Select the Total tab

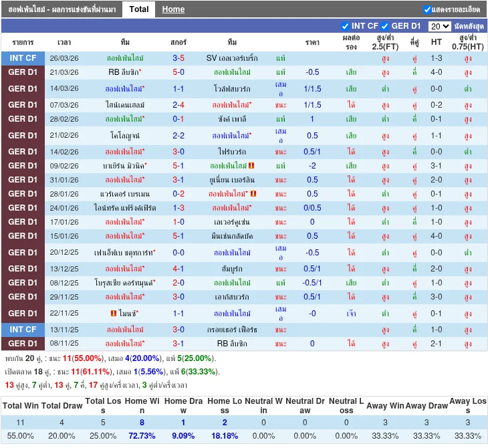pos(139,9)
